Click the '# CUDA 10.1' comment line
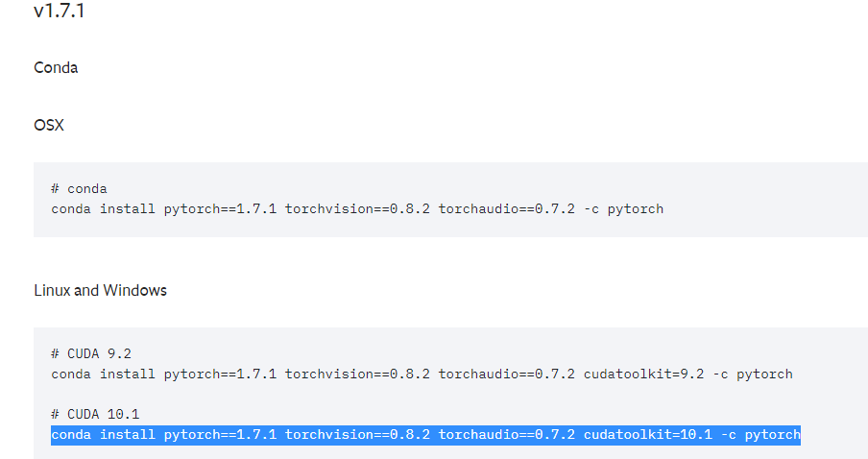The height and width of the screenshot is (459, 868). (95, 414)
